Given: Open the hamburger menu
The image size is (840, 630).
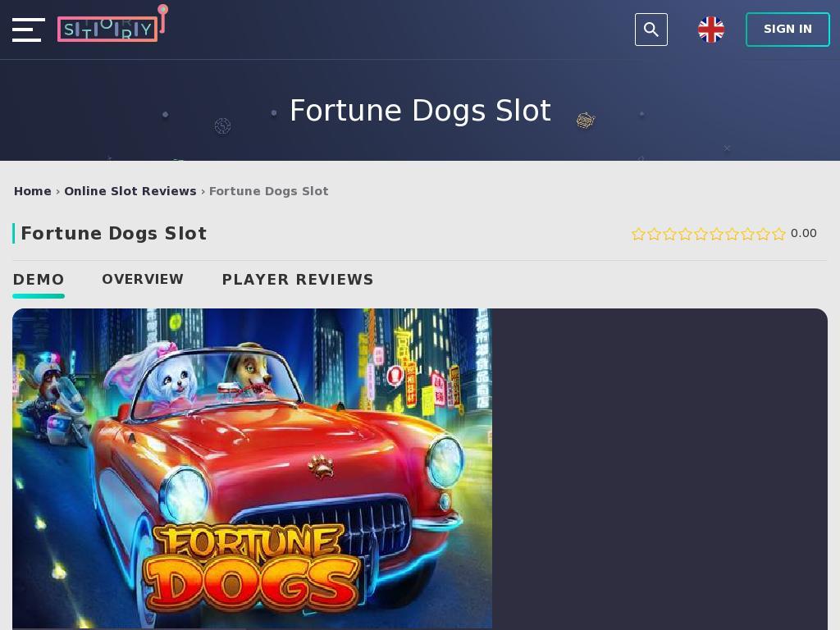Looking at the screenshot, I should [29, 30].
